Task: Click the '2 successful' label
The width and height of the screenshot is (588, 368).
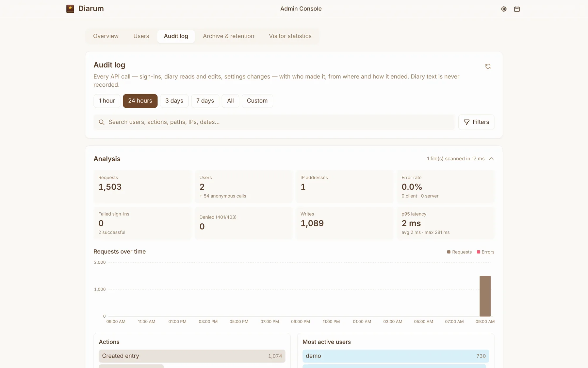Action: [x=112, y=232]
